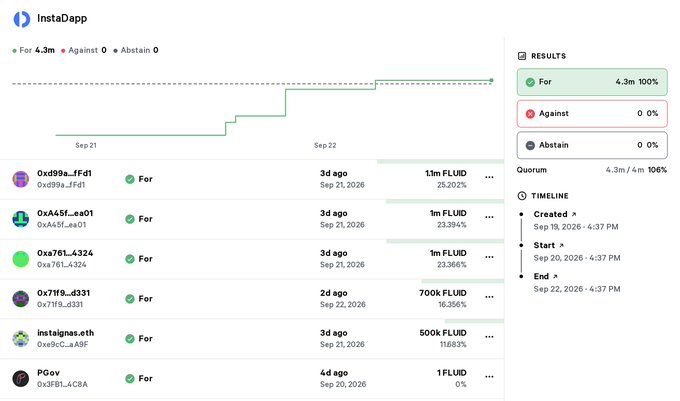Click the green check icon in For result
The width and height of the screenshot is (680, 401).
pyautogui.click(x=530, y=82)
